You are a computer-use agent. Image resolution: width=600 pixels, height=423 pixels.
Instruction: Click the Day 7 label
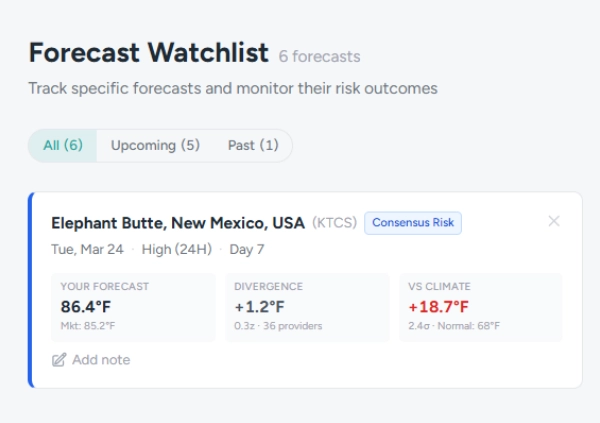pyautogui.click(x=247, y=249)
